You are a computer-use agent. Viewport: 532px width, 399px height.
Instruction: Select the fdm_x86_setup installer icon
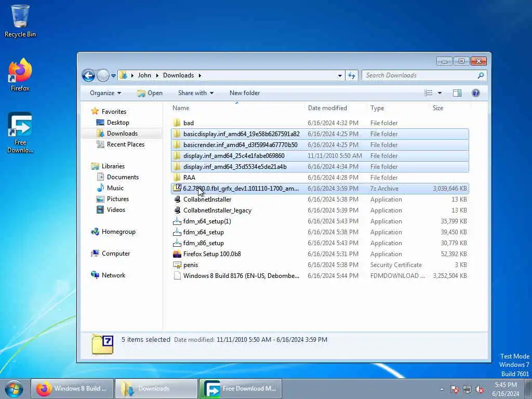click(177, 243)
